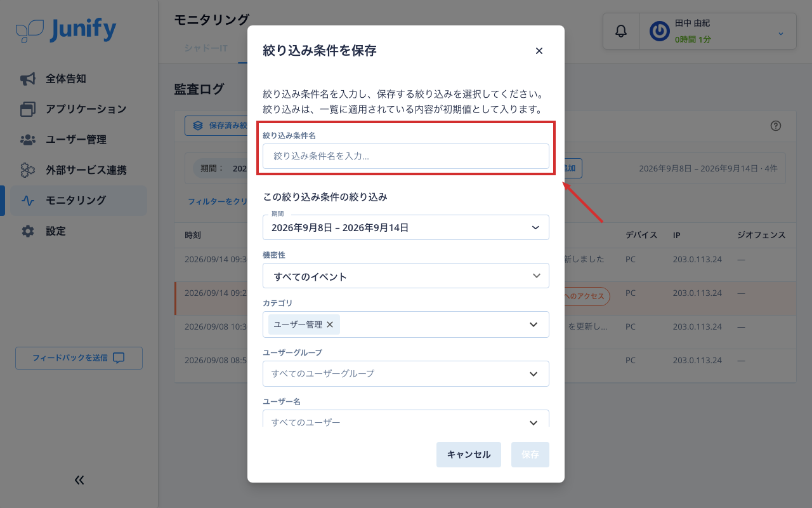Open the アプリケーション sidebar item

click(x=79, y=109)
